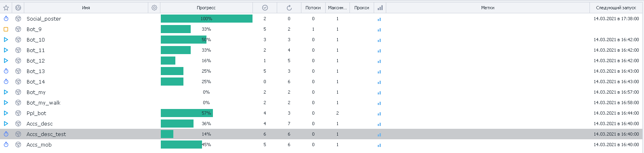644x153 pixels.
Task: Click the settings gear icon in header
Action: coord(154,8)
